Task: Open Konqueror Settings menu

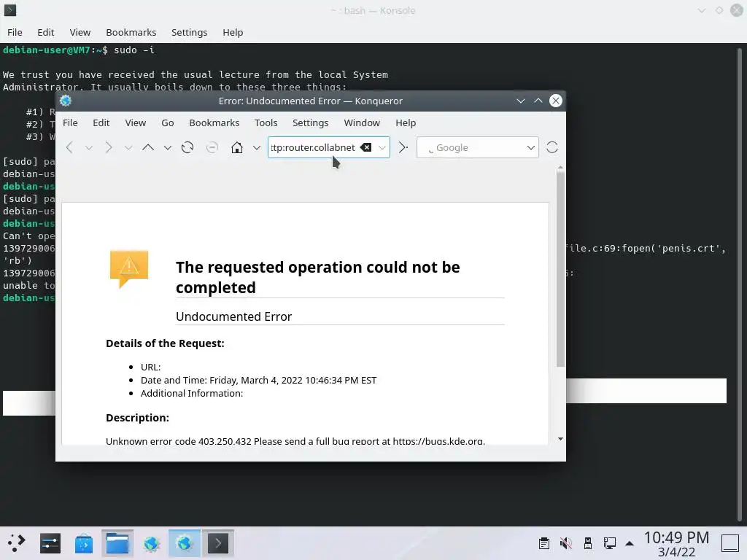Action: coord(311,122)
